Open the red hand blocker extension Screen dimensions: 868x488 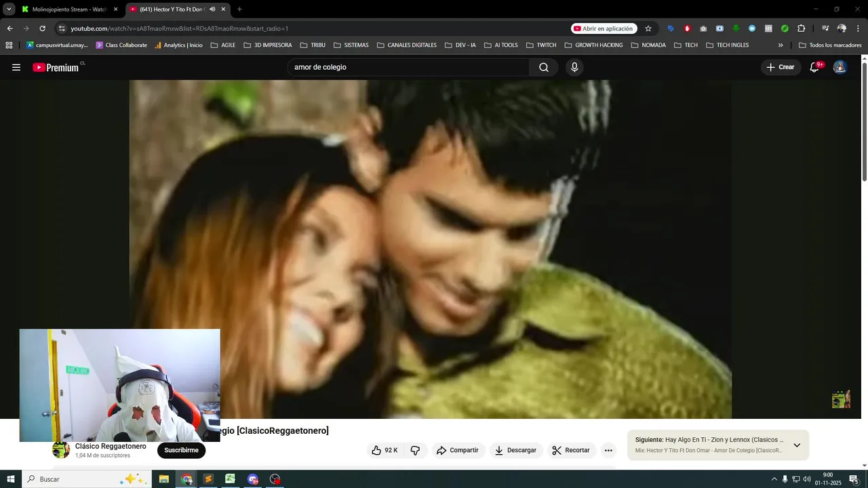(x=687, y=28)
